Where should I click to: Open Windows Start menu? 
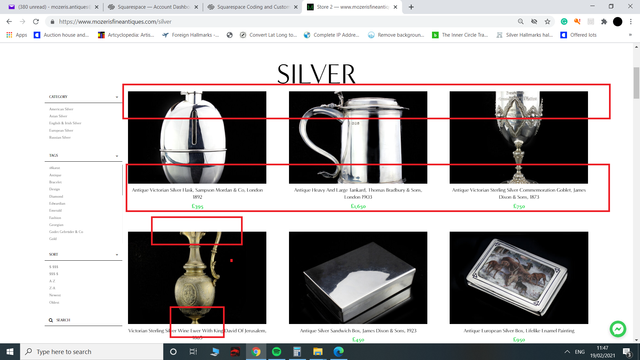pos(10,351)
